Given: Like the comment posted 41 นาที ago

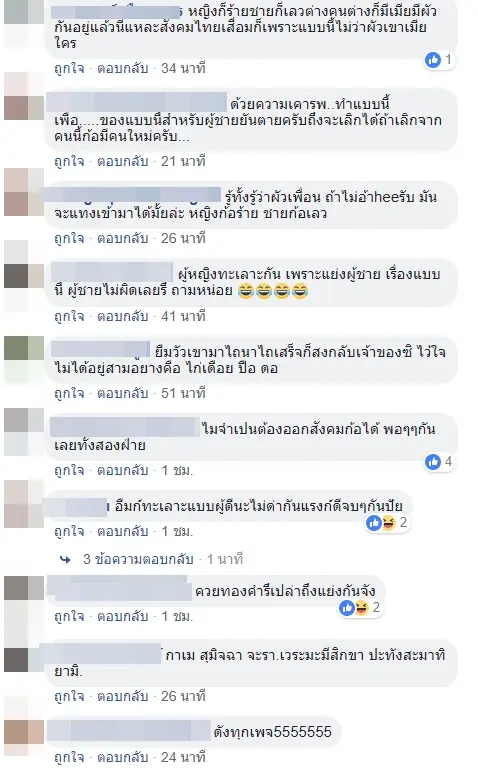Looking at the screenshot, I should pos(69,316).
